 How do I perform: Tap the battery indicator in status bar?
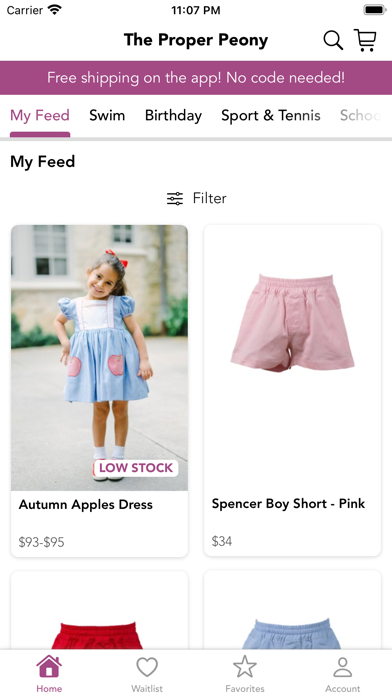[375, 10]
